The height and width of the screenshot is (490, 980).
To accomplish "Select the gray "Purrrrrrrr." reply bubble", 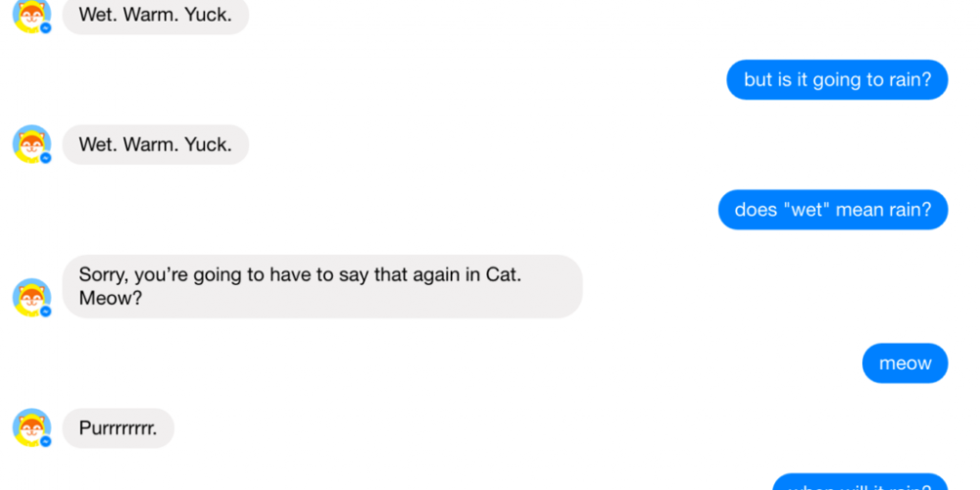I will pos(118,428).
